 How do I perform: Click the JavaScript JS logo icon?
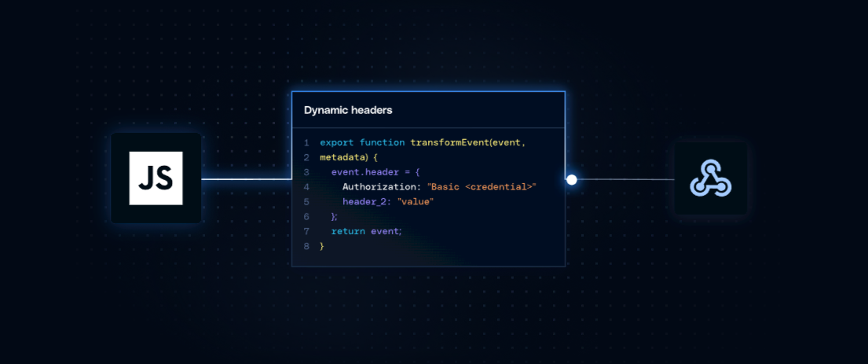tap(156, 178)
